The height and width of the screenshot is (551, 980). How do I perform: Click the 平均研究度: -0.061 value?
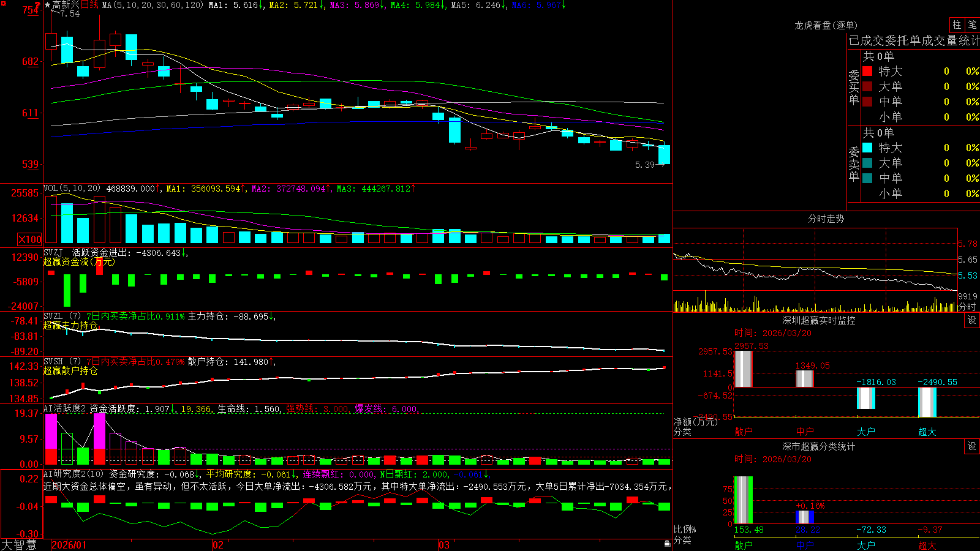coord(247,474)
